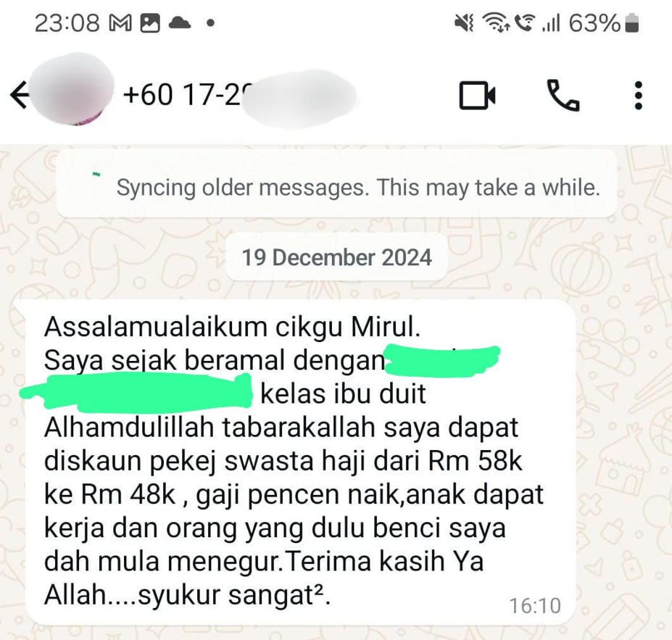Start a video call with the contact
Image resolution: width=672 pixels, height=640 pixels.
(x=477, y=95)
